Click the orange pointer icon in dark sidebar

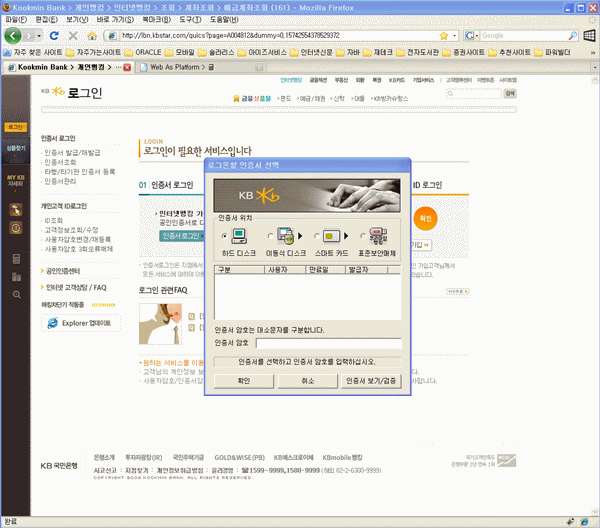(16, 210)
